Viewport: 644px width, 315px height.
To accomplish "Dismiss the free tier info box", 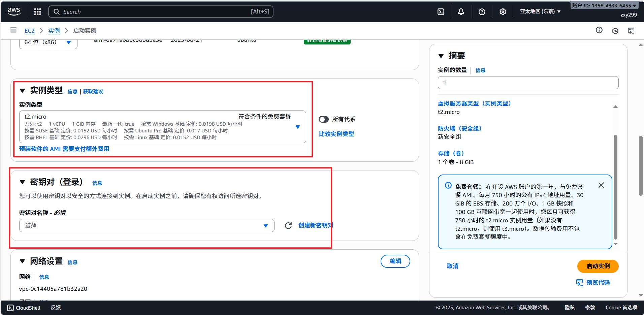I will tap(601, 185).
